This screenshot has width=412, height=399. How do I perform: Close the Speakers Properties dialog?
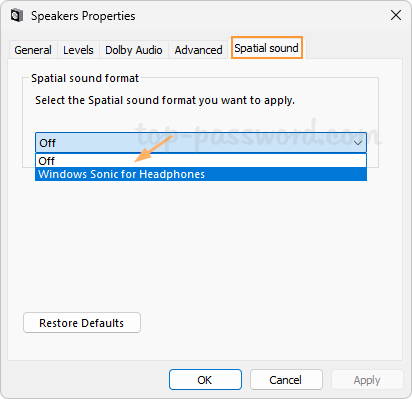point(396,15)
